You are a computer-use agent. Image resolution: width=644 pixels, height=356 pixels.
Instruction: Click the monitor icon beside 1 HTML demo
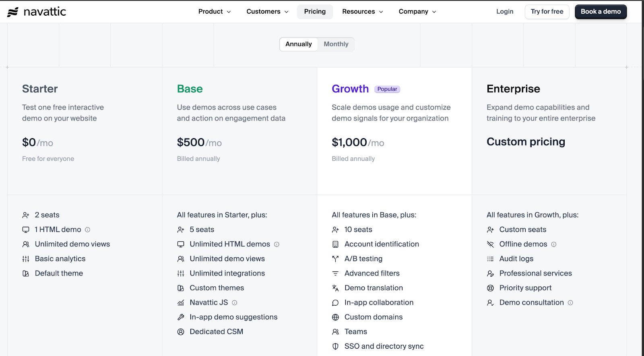[x=26, y=230]
